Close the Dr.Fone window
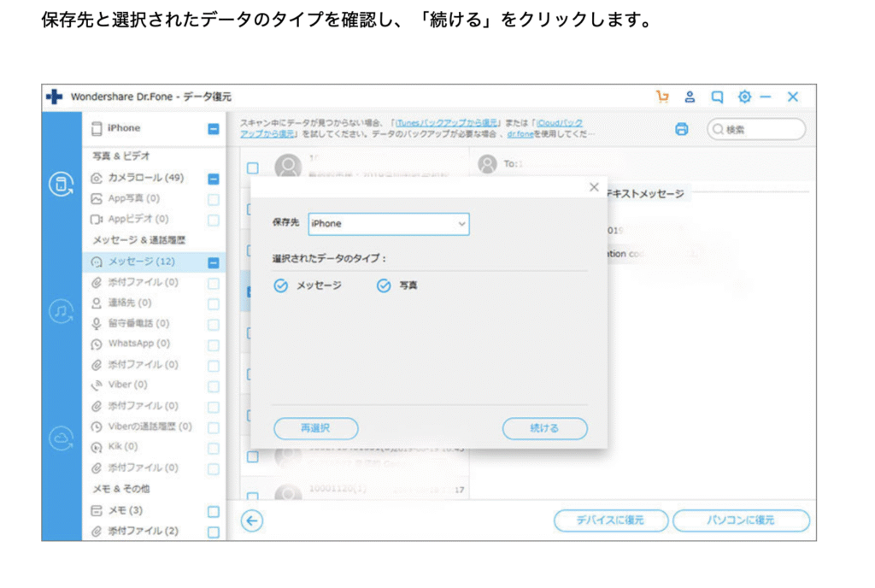Screen dimensions: 875x588 click(x=793, y=97)
